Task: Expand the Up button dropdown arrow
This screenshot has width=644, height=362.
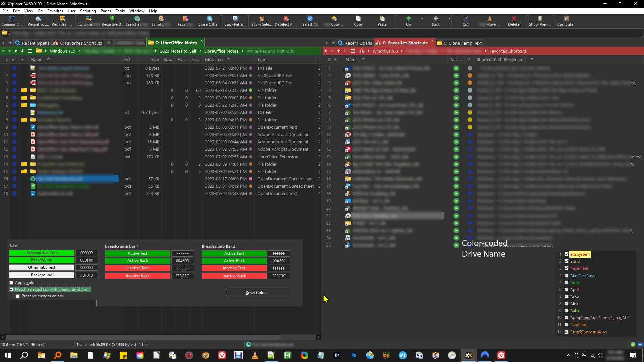Action: 422,19
